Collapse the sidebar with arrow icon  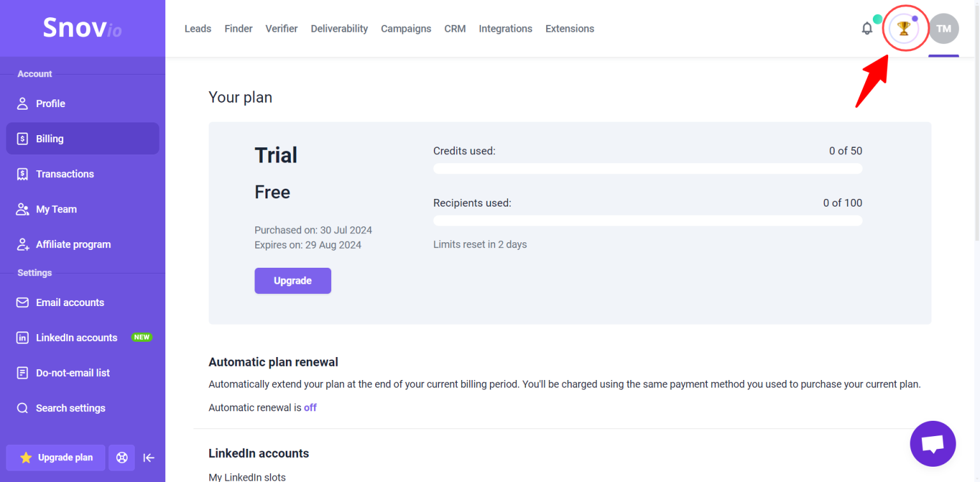tap(149, 458)
